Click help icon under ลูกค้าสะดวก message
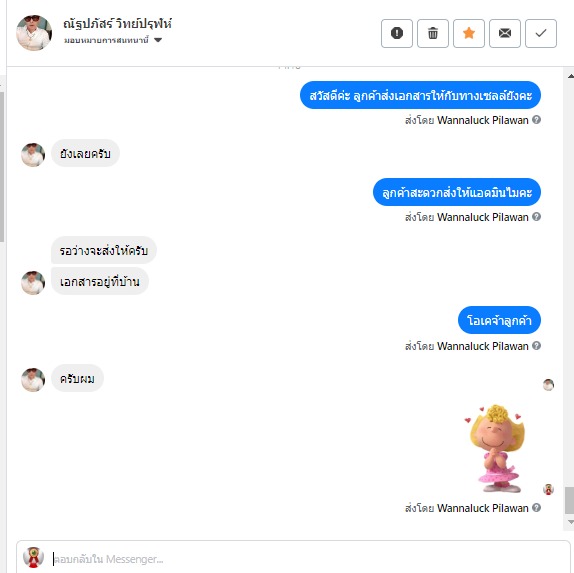Viewport: 574px width, 573px height. click(536, 217)
